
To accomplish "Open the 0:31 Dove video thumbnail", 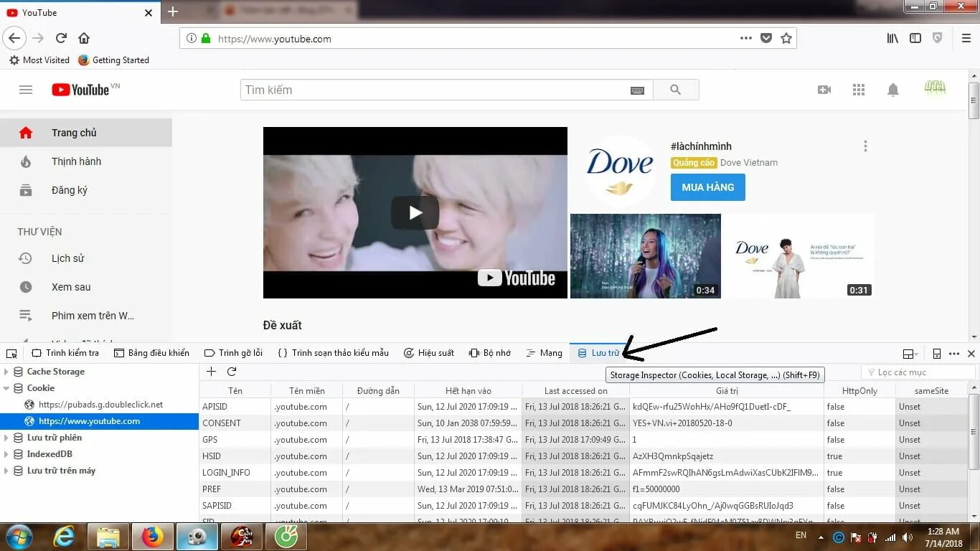I will [798, 255].
